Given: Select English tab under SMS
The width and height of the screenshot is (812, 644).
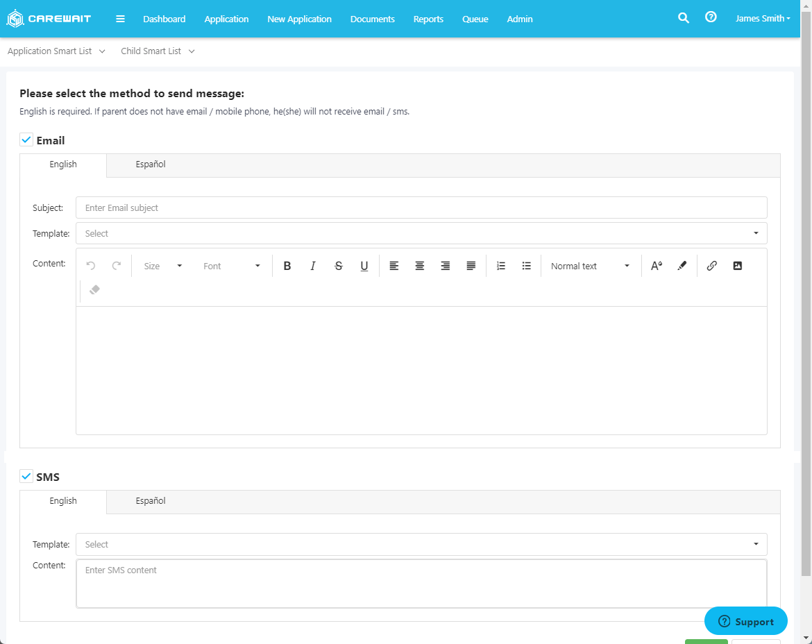Looking at the screenshot, I should coord(63,501).
